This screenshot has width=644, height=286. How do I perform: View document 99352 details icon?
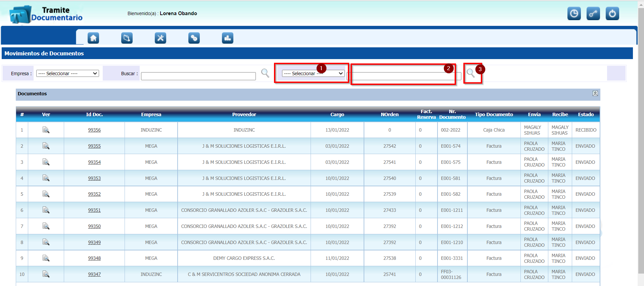(46, 194)
